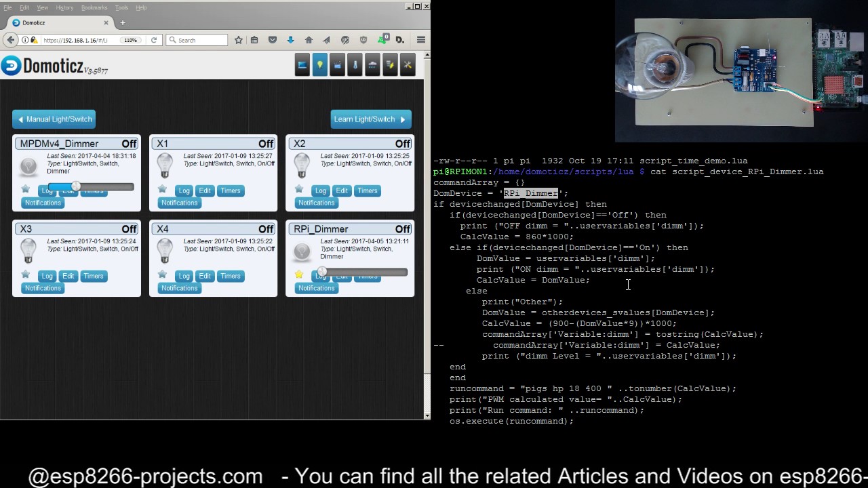Toggle the MPDMv4_Dimmer light bulb

28,166
